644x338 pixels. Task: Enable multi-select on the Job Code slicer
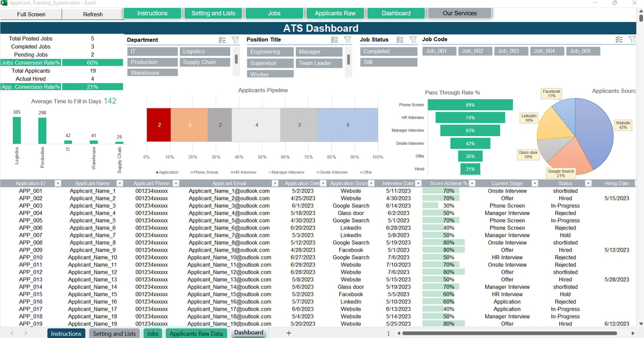[620, 39]
